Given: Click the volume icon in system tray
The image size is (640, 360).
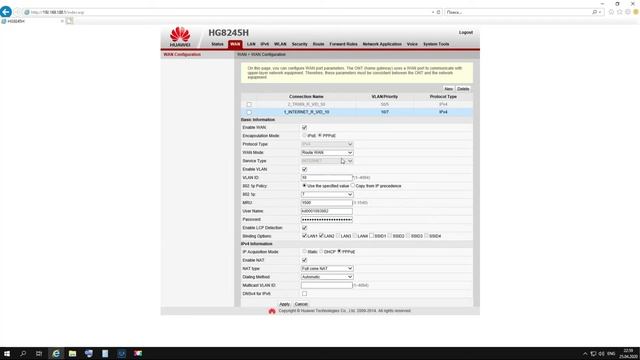Looking at the screenshot, I should click(x=602, y=354).
